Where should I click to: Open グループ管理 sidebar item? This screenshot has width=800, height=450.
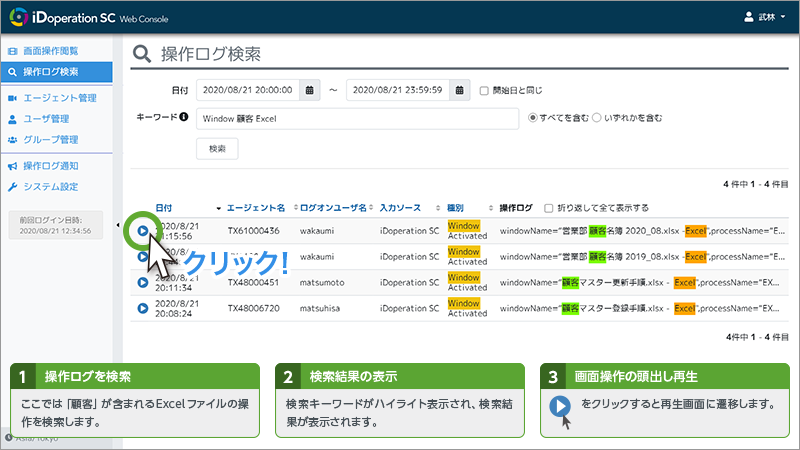[x=51, y=140]
